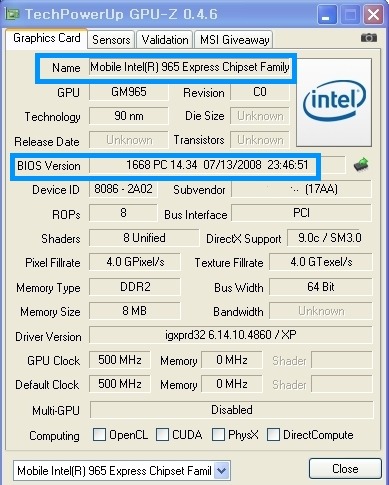
Task: Click the GPU field showing GM965
Action: coord(129,92)
